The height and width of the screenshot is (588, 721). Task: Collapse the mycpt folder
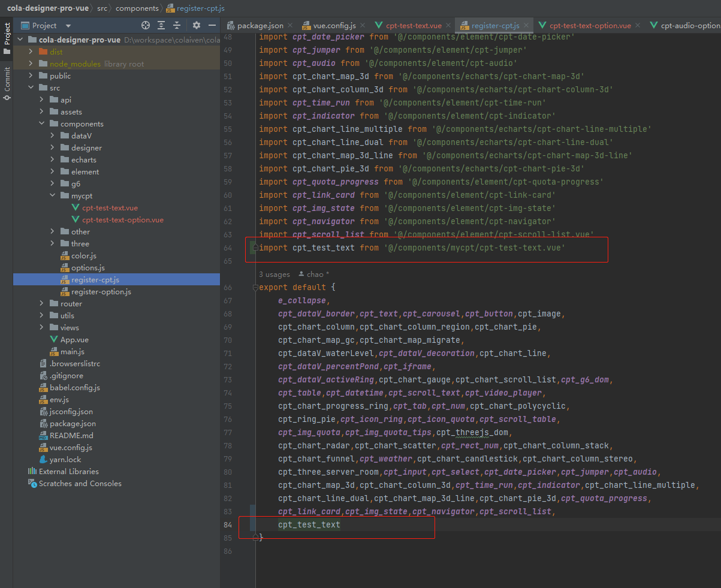pos(53,196)
